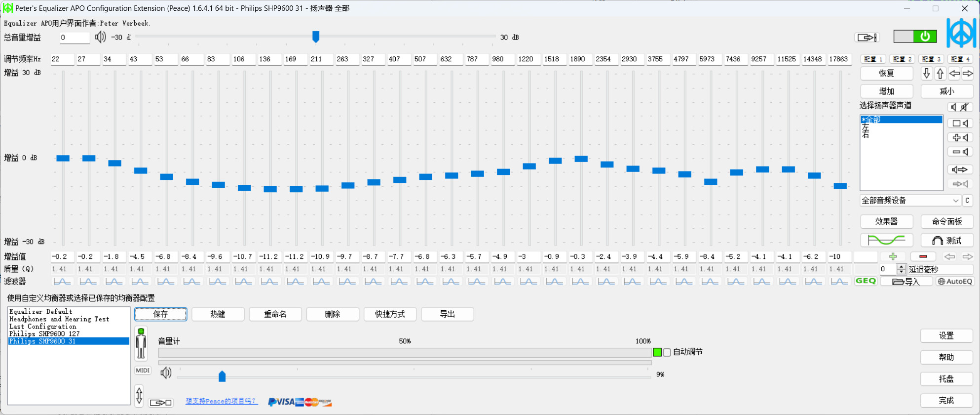Viewport: 980px width, 415px height.
Task: Select 配置 1 preset button
Action: point(874,59)
